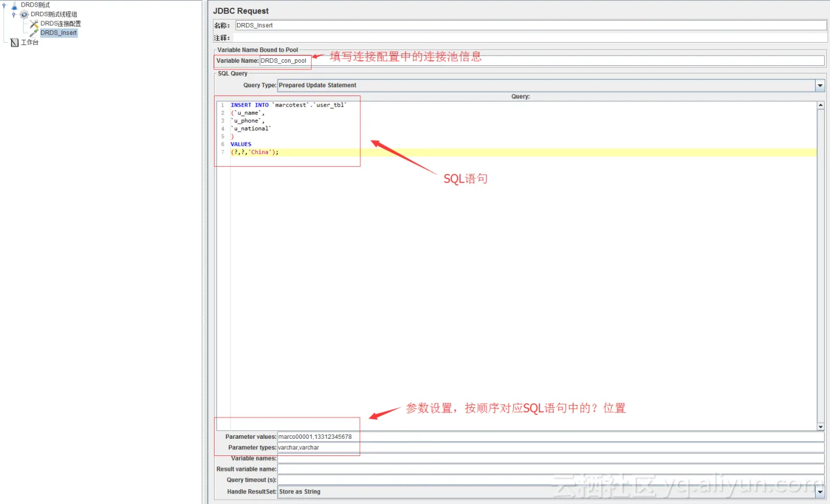Click the query editor scrollbar down arrow
This screenshot has height=504, width=830.
tap(821, 426)
